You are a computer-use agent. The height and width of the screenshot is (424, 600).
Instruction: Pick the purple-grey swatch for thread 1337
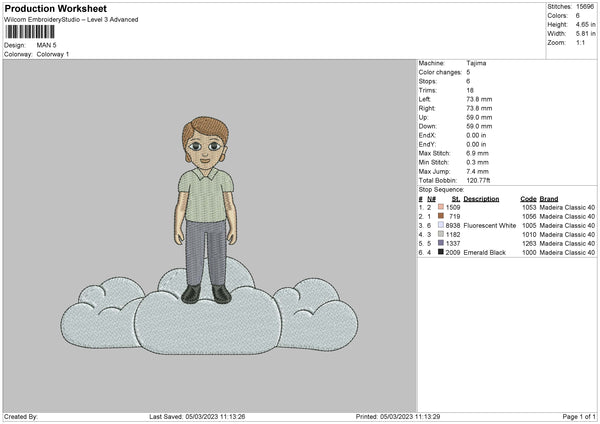pos(440,243)
